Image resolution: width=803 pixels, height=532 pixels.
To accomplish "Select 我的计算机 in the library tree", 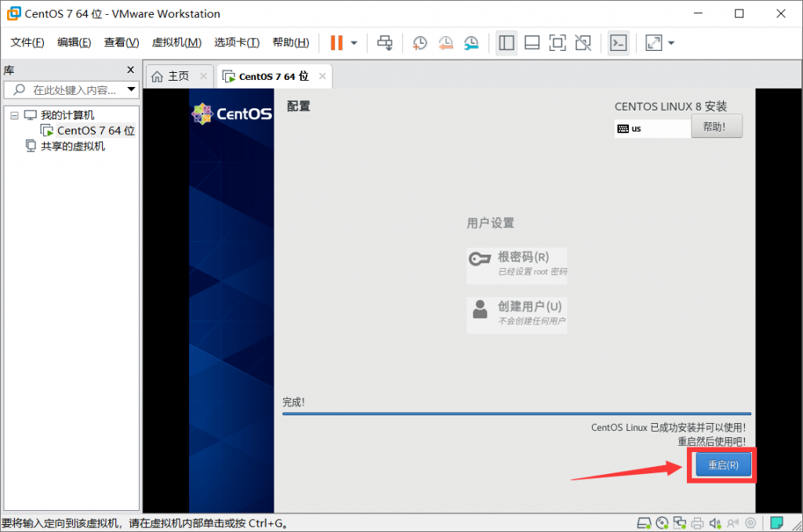I will [x=67, y=115].
